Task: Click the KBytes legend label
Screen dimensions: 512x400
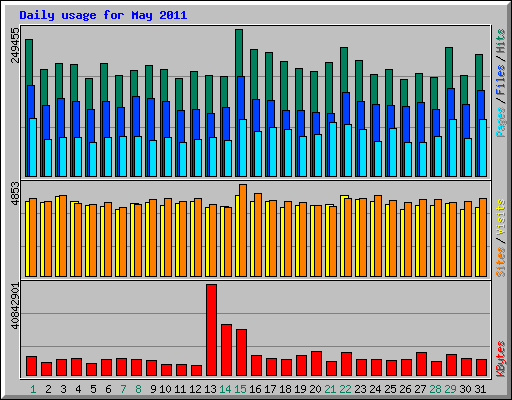Action: coord(500,359)
